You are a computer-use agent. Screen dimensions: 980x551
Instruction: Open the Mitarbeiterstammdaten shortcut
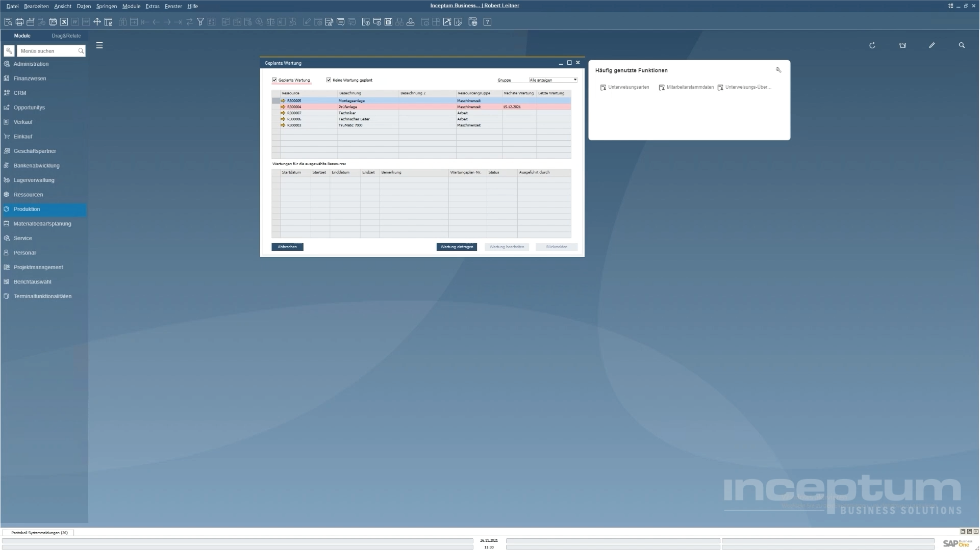(686, 88)
